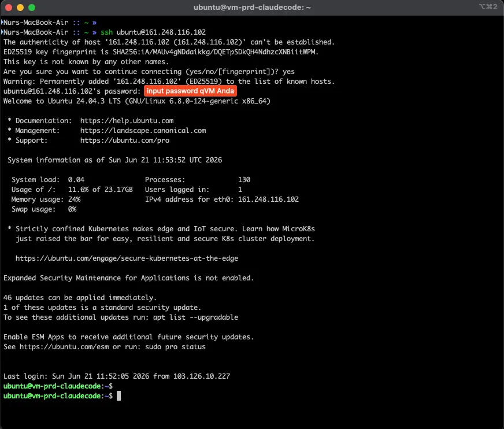Image resolution: width=504 pixels, height=429 pixels.
Task: Click the 'Expanded Security Maintenance' line
Action: click(128, 278)
